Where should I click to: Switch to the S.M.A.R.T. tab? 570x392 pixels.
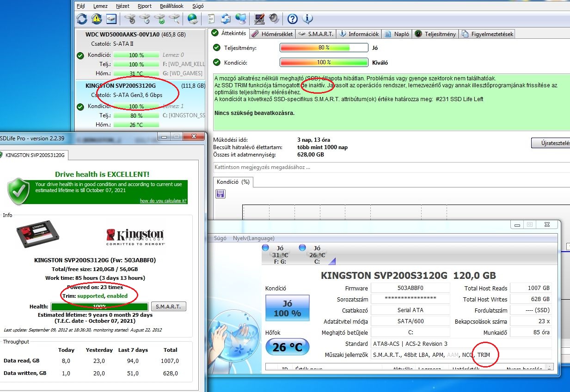pyautogui.click(x=315, y=34)
